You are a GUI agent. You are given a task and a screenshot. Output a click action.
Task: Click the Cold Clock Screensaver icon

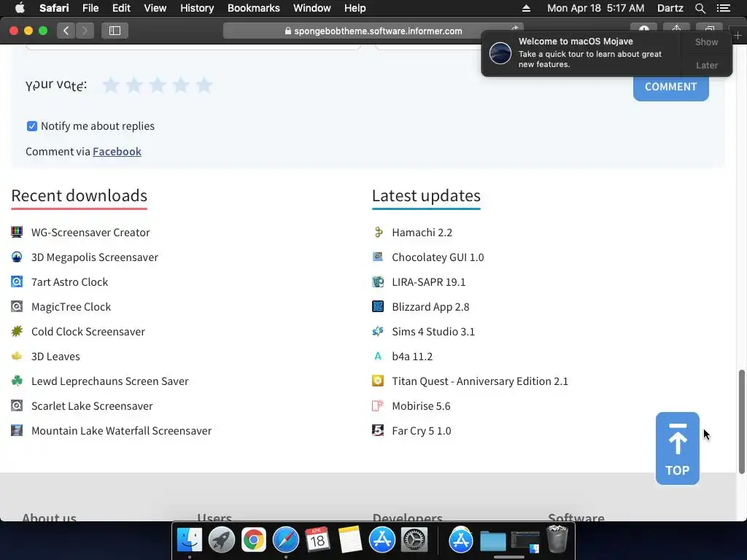[17, 331]
